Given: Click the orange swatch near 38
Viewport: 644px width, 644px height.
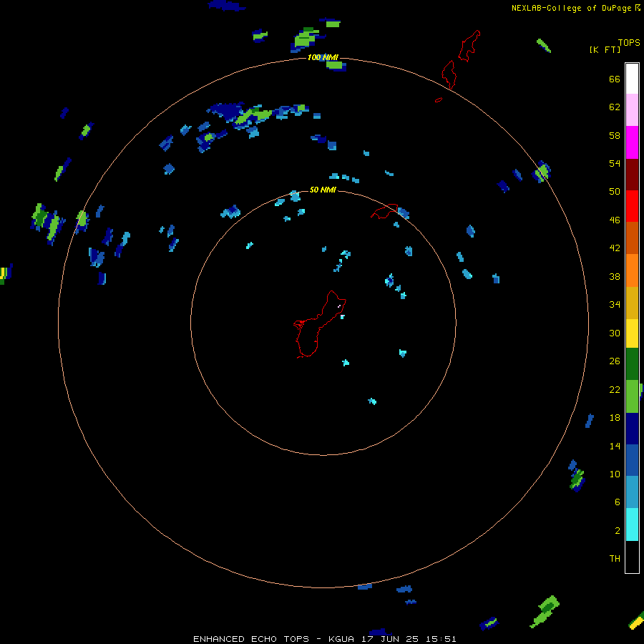Looking at the screenshot, I should (x=632, y=270).
